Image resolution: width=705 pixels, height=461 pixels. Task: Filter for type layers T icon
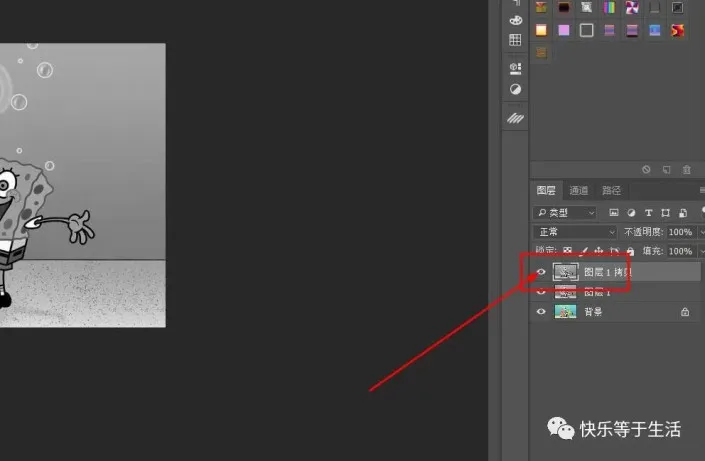(x=648, y=213)
